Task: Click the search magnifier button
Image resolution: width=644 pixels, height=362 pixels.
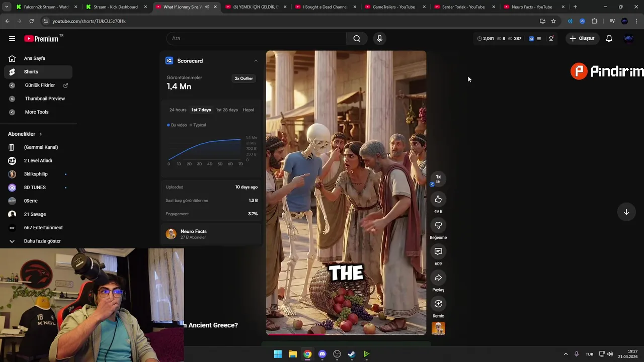Action: click(x=357, y=38)
